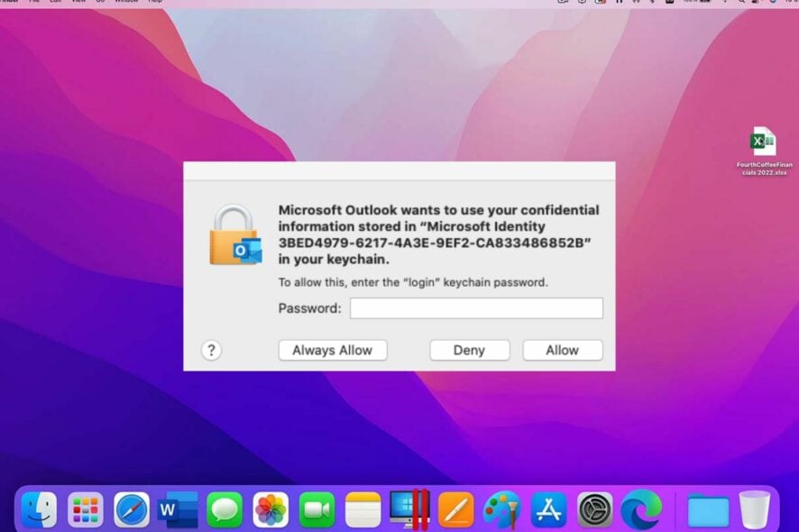Click the keychain lock Outlook icon
This screenshot has width=799, height=532.
(235, 235)
